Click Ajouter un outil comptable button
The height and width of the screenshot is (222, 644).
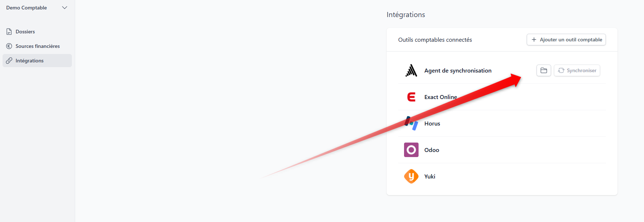point(566,40)
